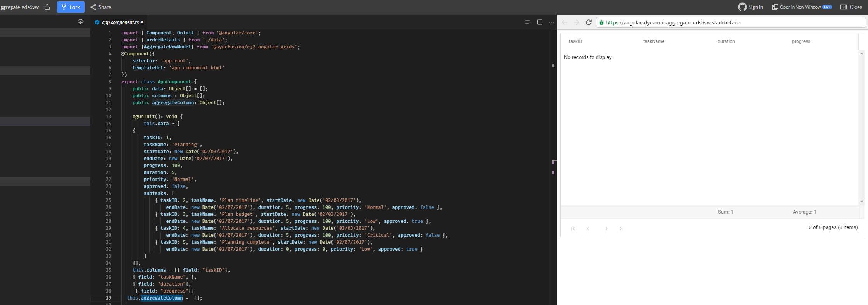Screen dimensions: 868x305
Task: Click line number 1 in gutter
Action: click(x=110, y=33)
